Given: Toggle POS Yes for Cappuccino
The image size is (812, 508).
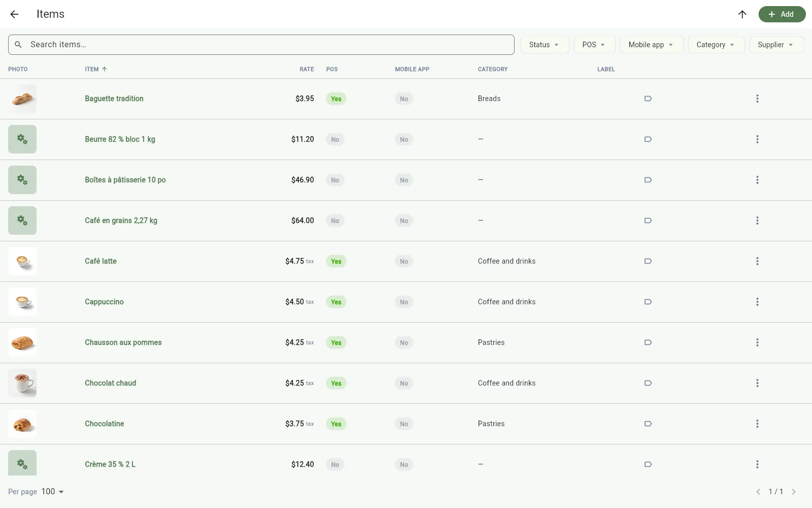Looking at the screenshot, I should (x=336, y=302).
